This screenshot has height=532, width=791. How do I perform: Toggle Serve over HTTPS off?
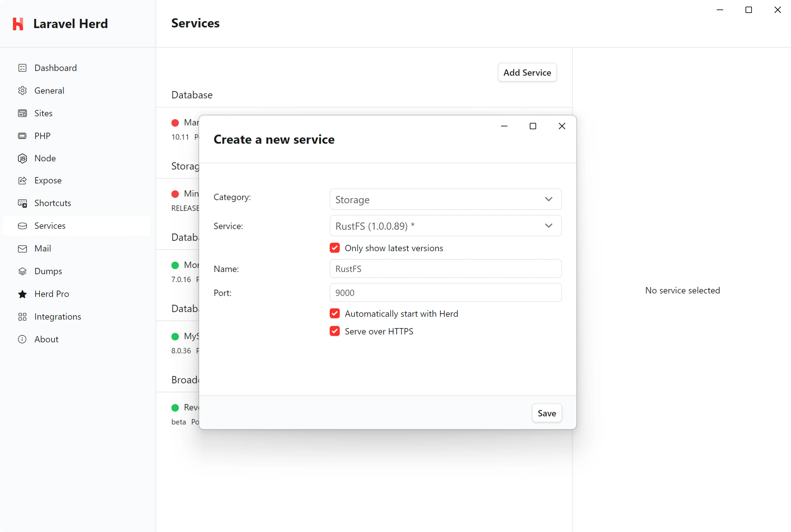(x=335, y=331)
